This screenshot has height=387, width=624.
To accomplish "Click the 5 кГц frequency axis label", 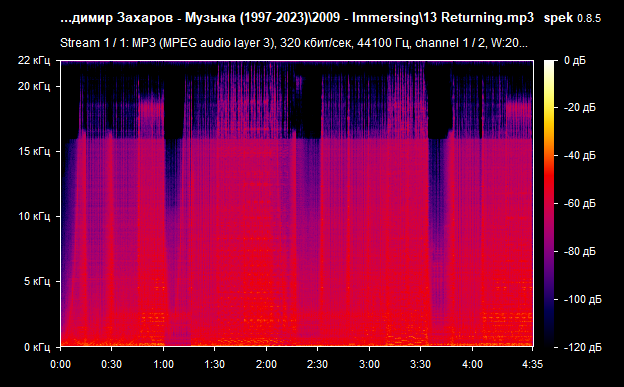I will (37, 281).
